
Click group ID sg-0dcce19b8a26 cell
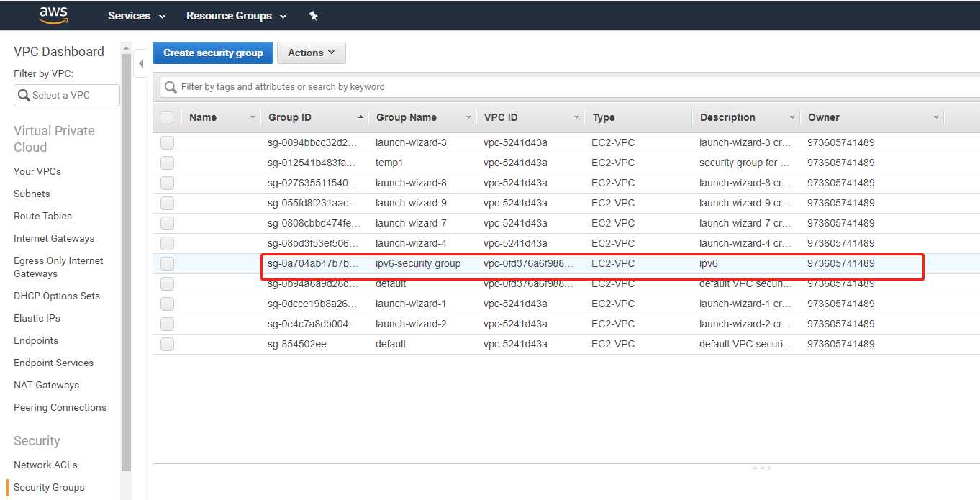(313, 304)
